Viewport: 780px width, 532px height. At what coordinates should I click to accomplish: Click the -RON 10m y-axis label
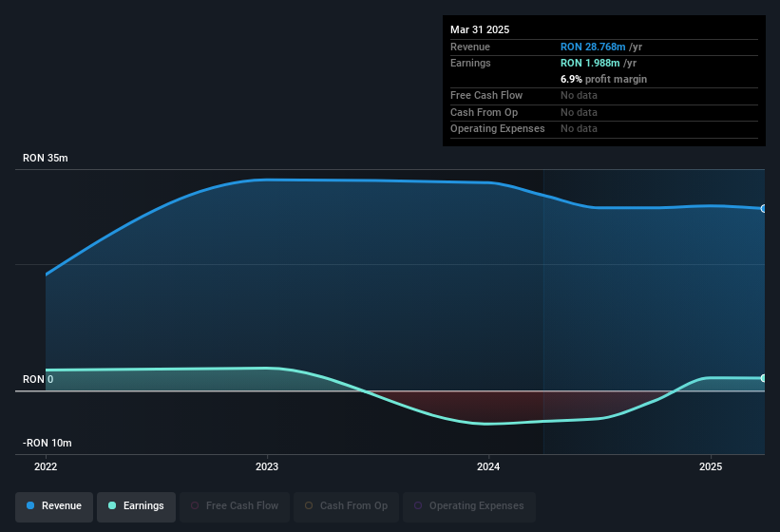point(48,443)
